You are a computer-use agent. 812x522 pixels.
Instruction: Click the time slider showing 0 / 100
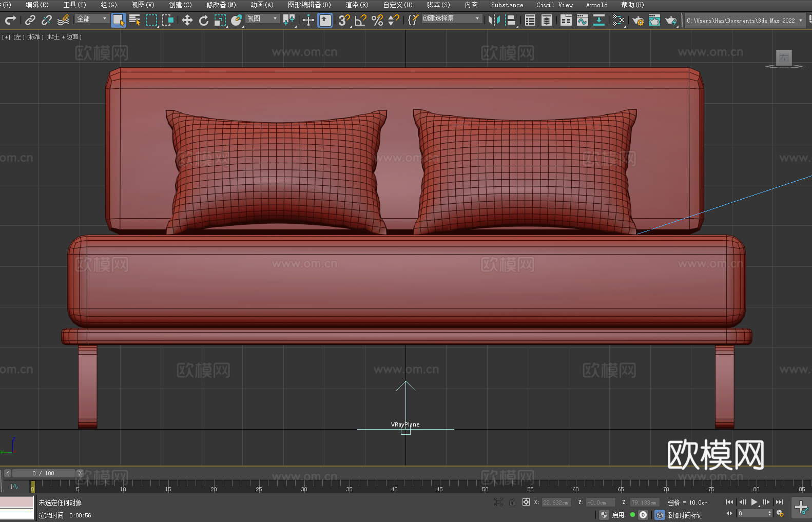pyautogui.click(x=44, y=473)
